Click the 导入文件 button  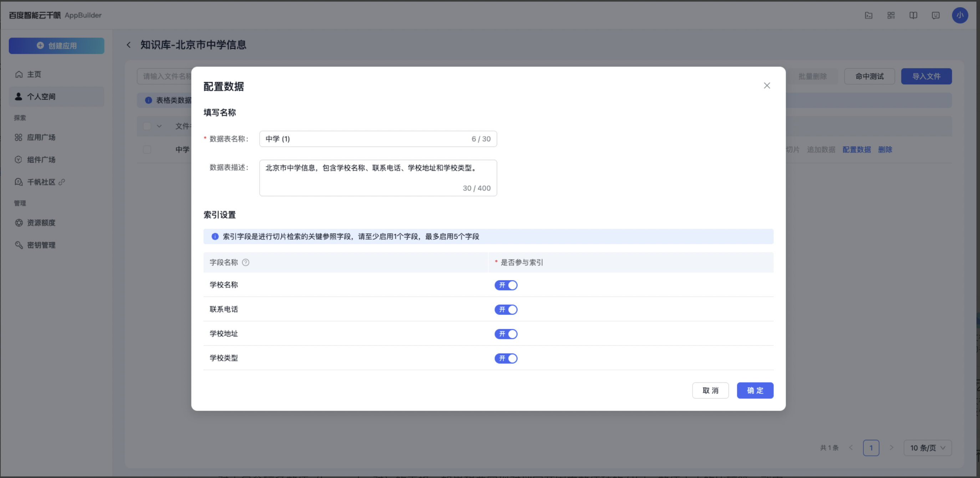click(x=927, y=76)
